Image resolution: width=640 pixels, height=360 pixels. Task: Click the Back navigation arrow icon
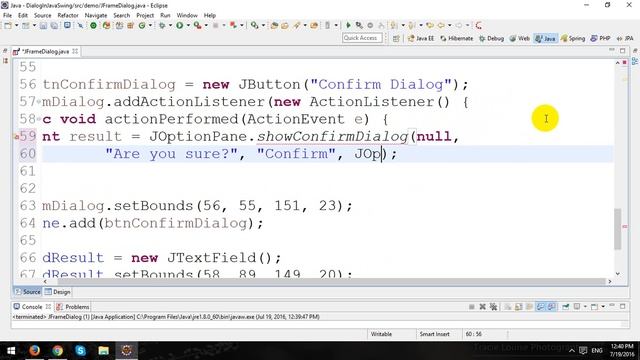pos(441,25)
